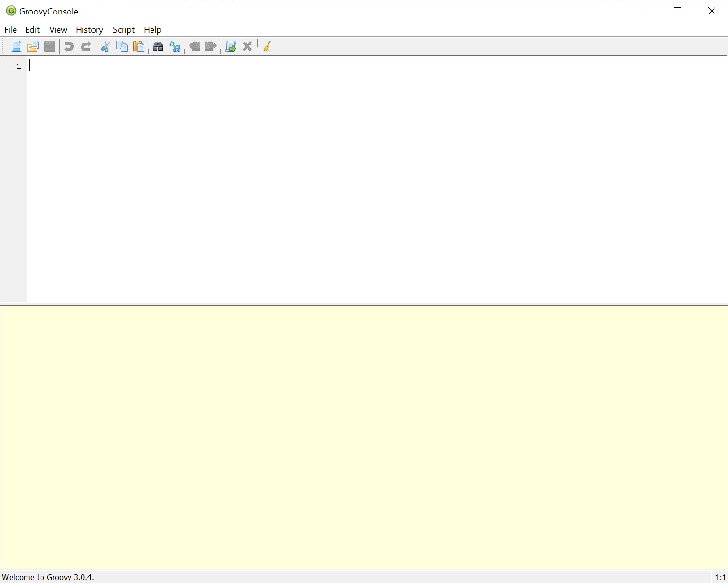Open the File menu
This screenshot has width=728, height=583.
11,30
